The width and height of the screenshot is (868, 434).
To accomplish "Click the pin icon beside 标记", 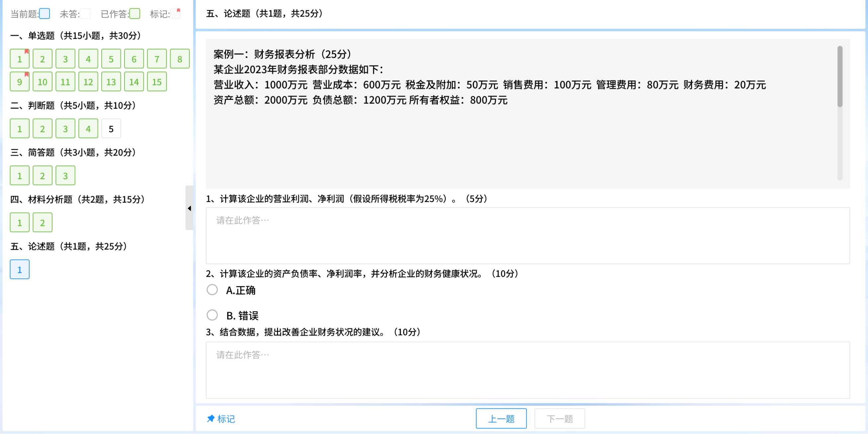I will tap(211, 418).
